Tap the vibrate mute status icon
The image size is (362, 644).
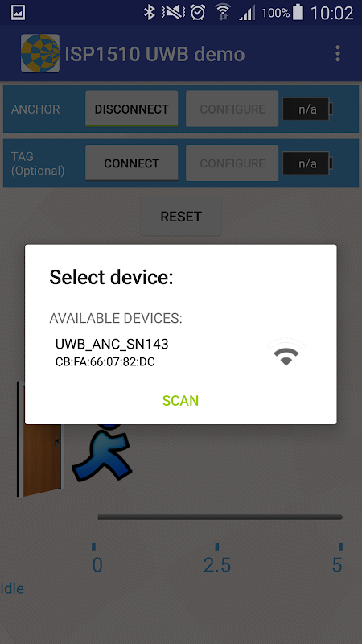point(173,12)
